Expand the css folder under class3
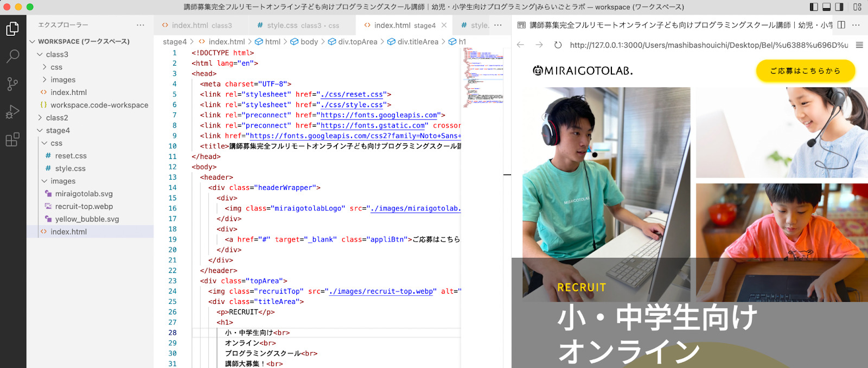 click(44, 67)
